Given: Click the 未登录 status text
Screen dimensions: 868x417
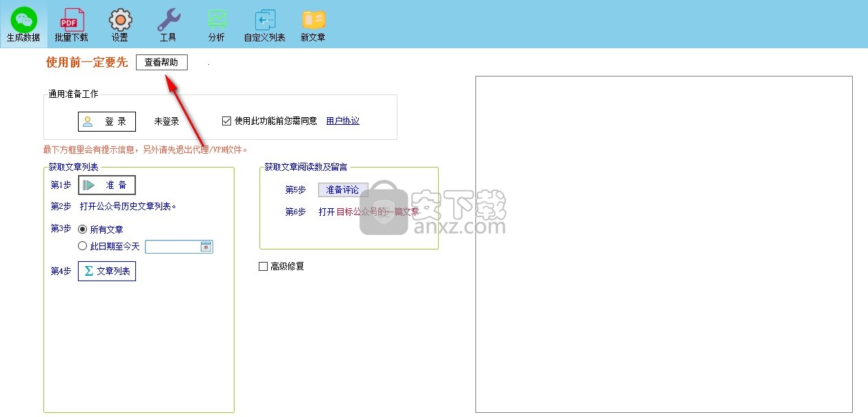Looking at the screenshot, I should [x=166, y=121].
